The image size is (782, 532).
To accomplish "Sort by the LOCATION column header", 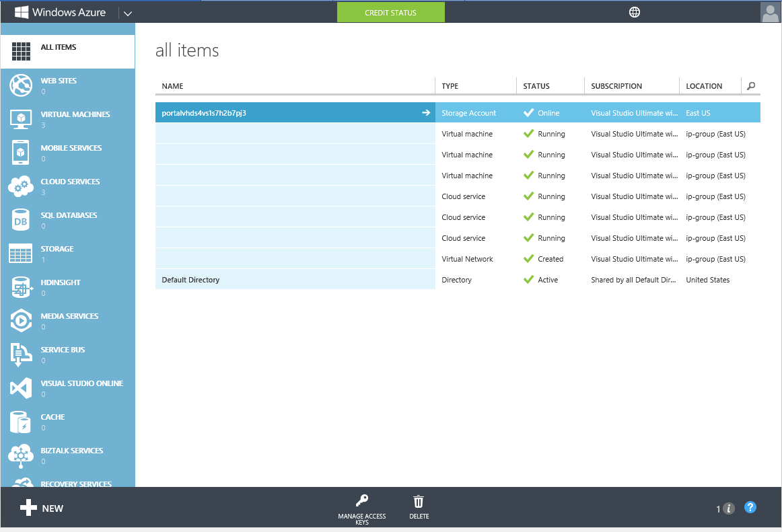I will (704, 86).
